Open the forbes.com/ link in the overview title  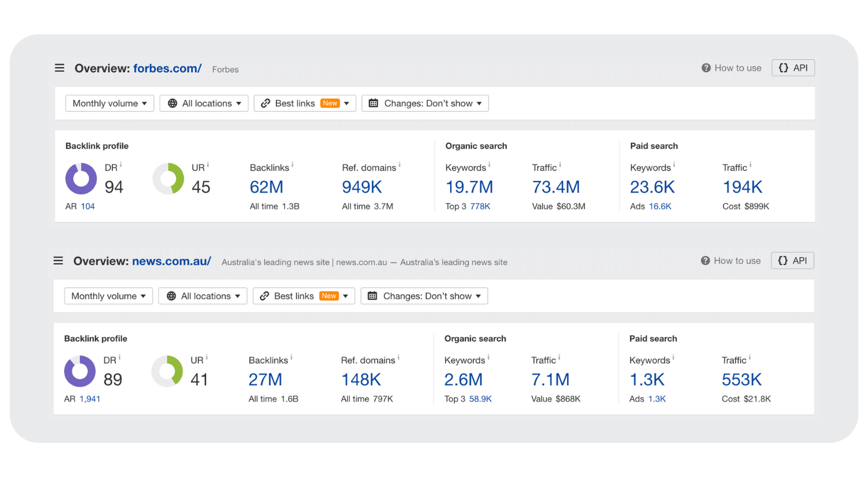pos(167,68)
